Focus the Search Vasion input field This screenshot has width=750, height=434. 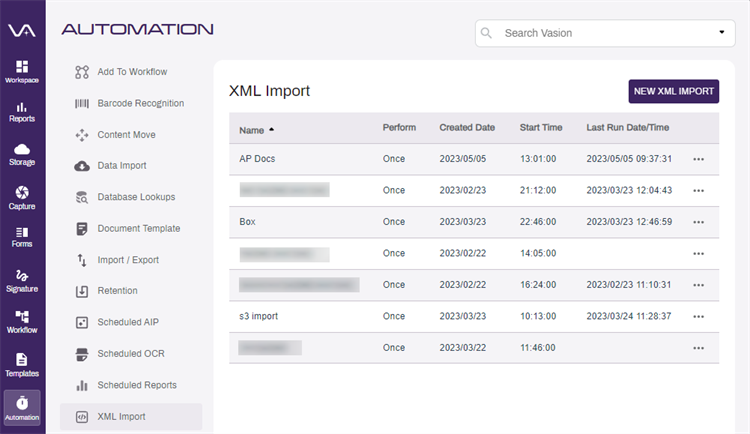(605, 33)
